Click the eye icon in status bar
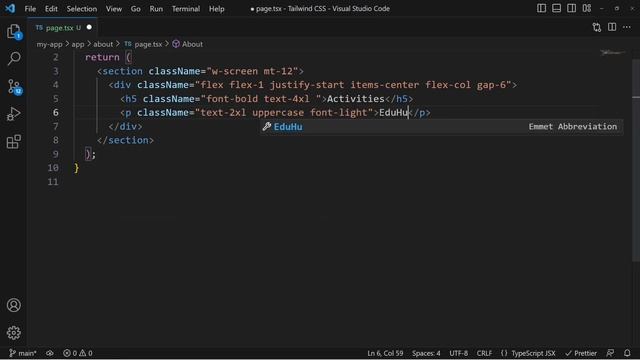640x360 pixels. point(50,353)
